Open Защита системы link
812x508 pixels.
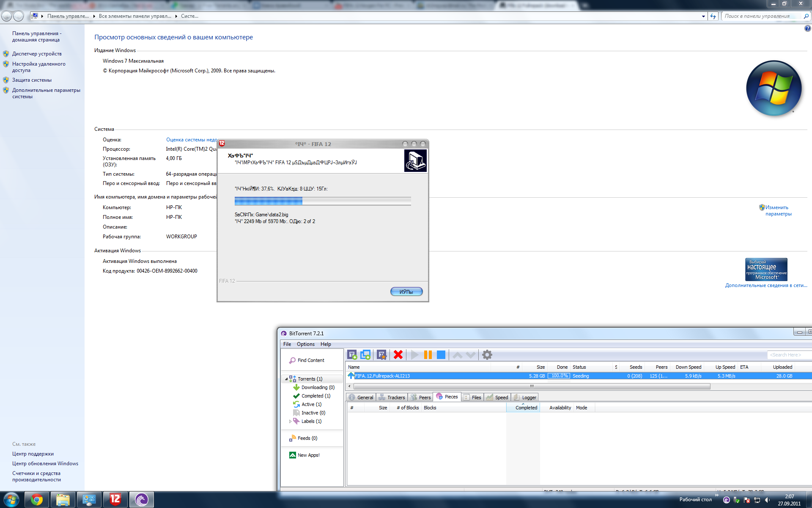pos(32,80)
